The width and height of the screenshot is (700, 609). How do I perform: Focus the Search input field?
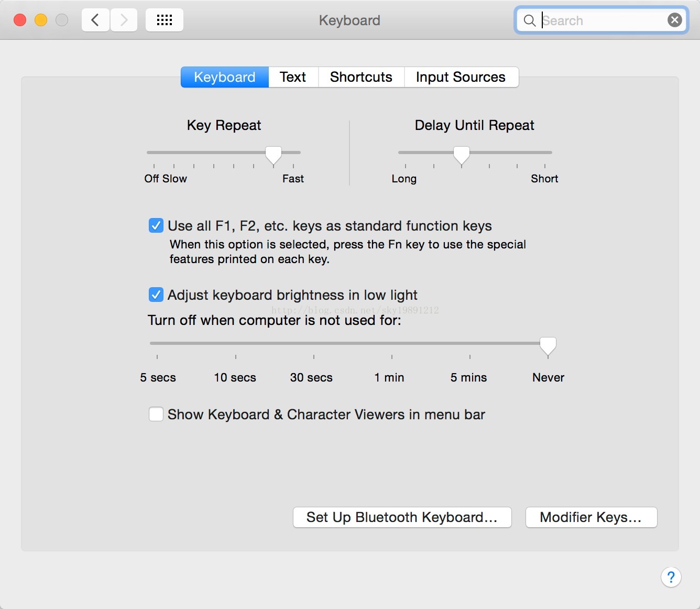603,20
